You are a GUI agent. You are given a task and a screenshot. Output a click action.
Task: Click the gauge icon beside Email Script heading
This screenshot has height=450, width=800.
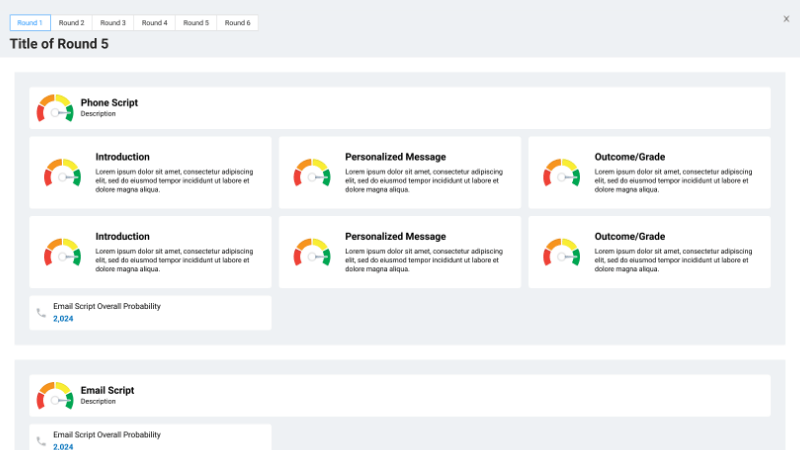coord(55,395)
